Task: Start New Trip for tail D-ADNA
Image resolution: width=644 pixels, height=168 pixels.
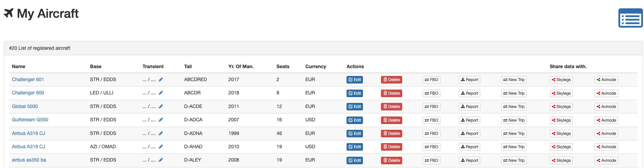Action: coord(514,134)
